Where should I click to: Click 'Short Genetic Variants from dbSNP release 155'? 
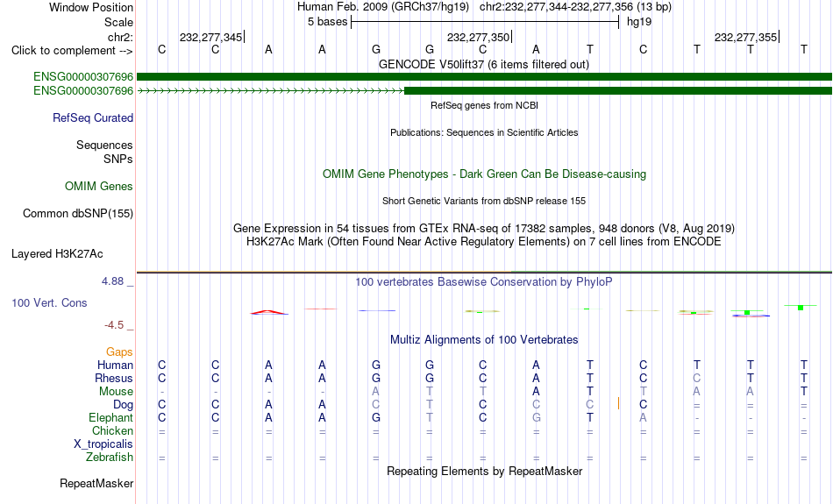[x=484, y=201]
